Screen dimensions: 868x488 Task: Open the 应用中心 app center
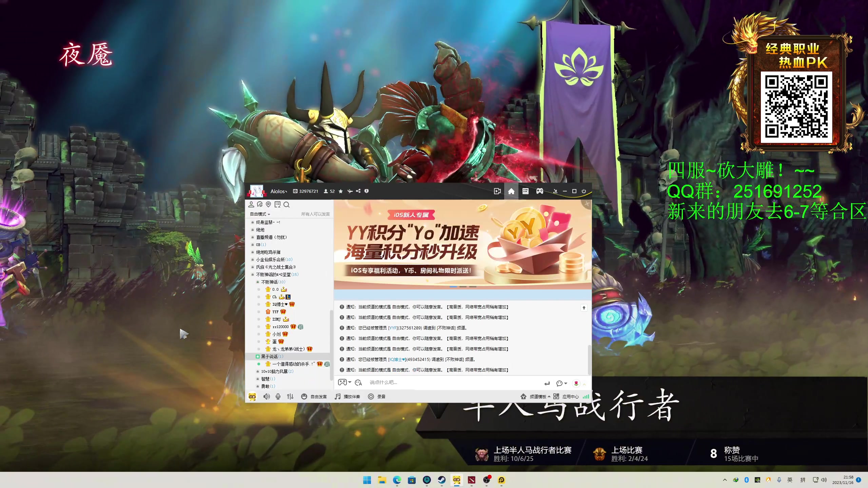pyautogui.click(x=566, y=396)
